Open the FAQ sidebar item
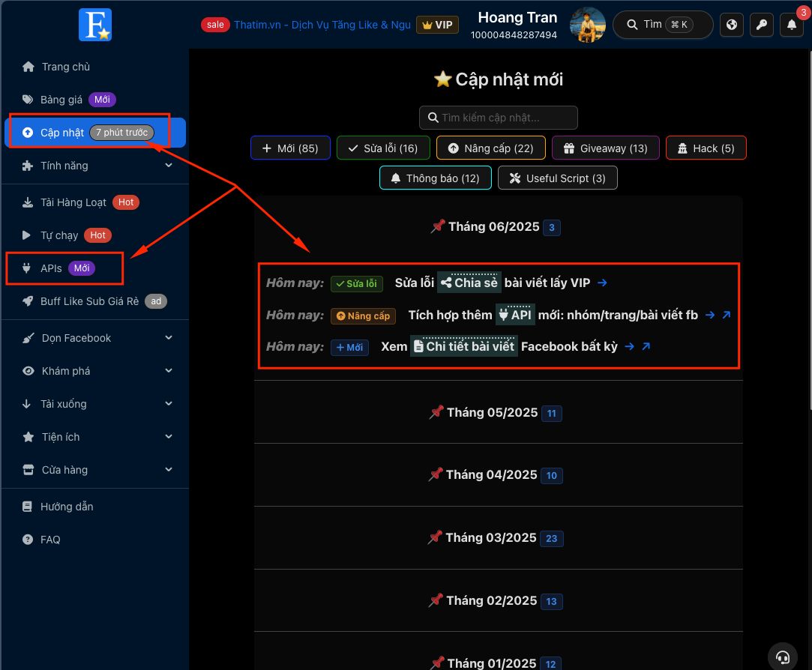 click(x=95, y=540)
